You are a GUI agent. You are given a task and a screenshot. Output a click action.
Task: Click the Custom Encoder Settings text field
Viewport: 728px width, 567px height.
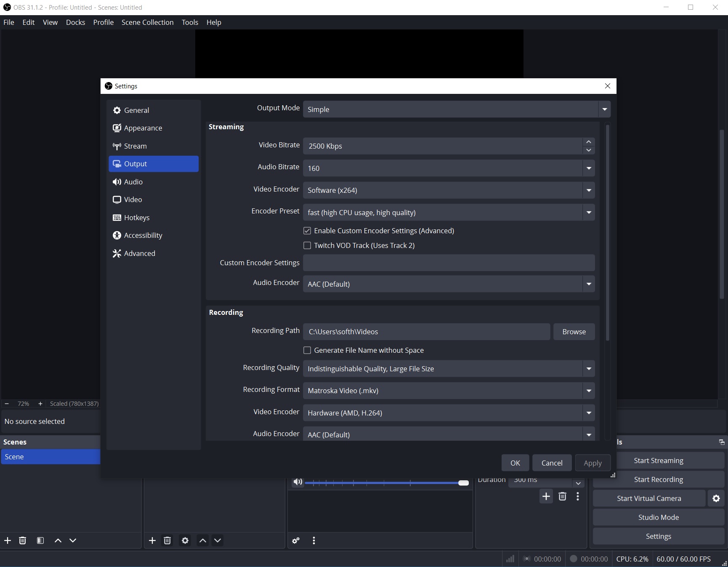449,263
